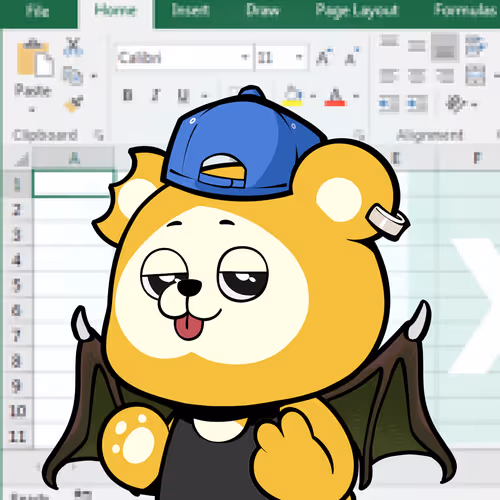Click the Merge & Center icon
This screenshot has width=500, height=500.
click(475, 75)
